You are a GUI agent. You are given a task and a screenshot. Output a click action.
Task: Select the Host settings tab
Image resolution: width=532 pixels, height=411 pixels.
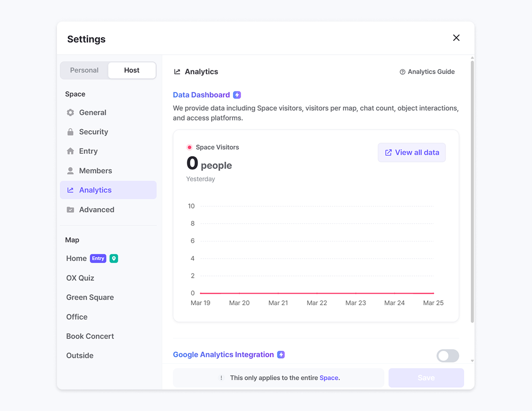tap(132, 70)
